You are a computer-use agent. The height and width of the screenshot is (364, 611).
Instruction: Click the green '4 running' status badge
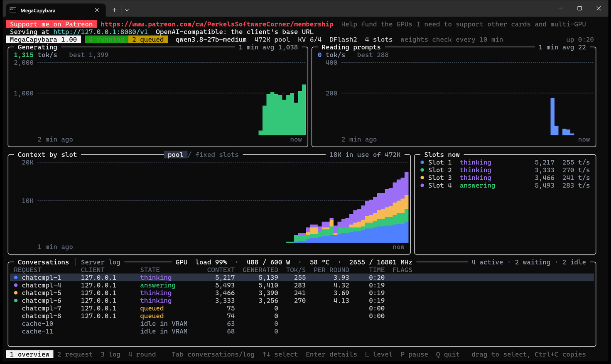coord(106,39)
